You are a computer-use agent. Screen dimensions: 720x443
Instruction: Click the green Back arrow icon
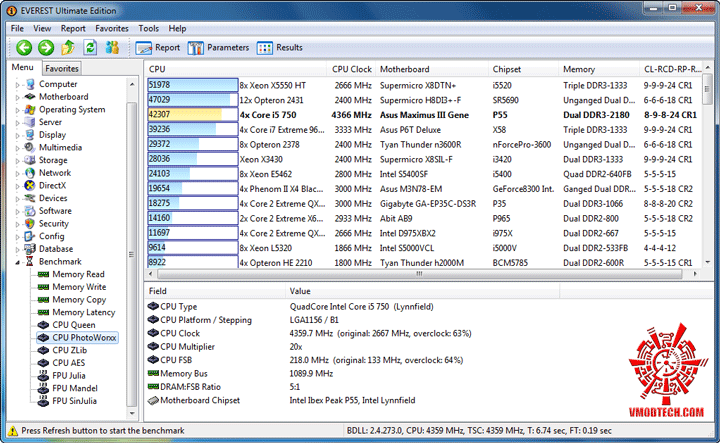coord(24,47)
